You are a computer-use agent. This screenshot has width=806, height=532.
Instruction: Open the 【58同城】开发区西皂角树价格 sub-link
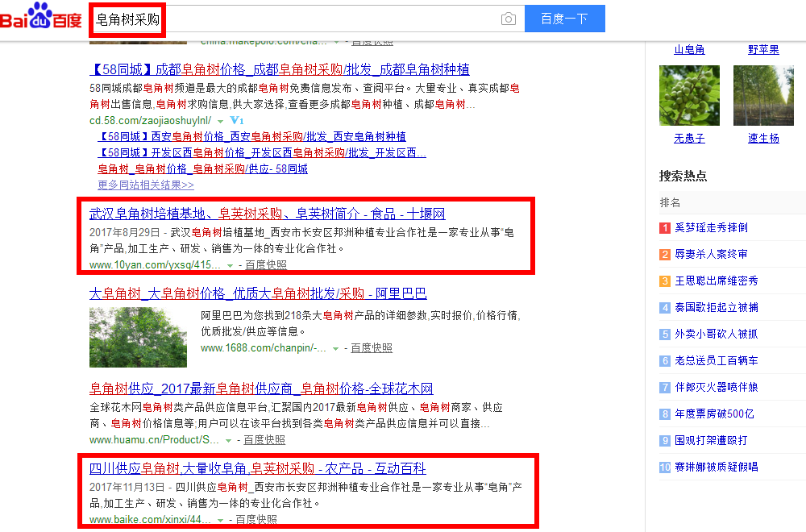(x=262, y=152)
